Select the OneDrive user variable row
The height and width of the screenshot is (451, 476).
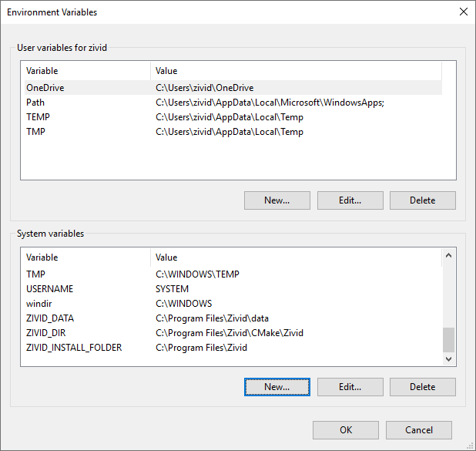click(45, 88)
